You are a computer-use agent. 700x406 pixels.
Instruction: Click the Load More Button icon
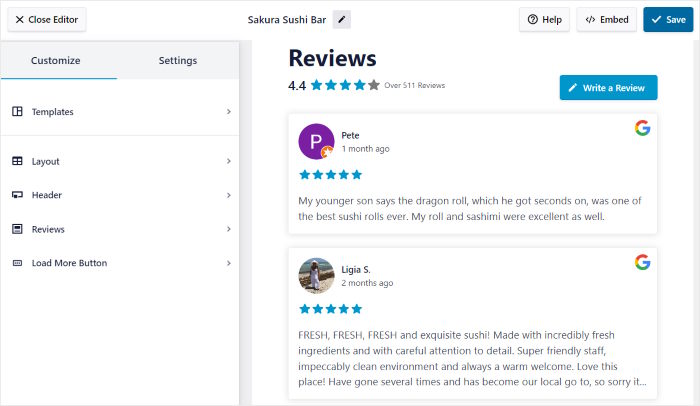pyautogui.click(x=17, y=263)
